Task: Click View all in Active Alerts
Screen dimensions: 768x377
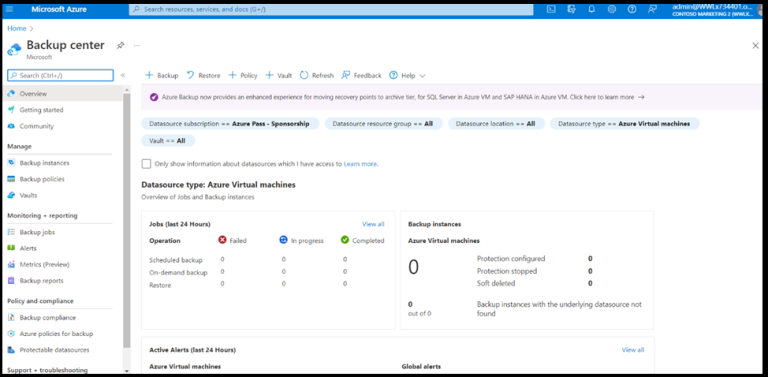Action: (633, 350)
